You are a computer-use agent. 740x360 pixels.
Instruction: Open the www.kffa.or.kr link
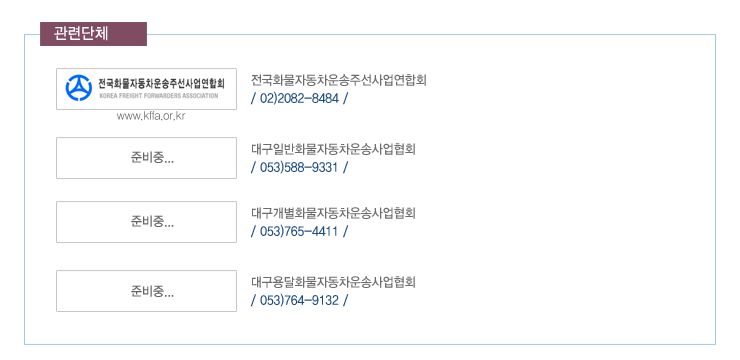tap(151, 117)
